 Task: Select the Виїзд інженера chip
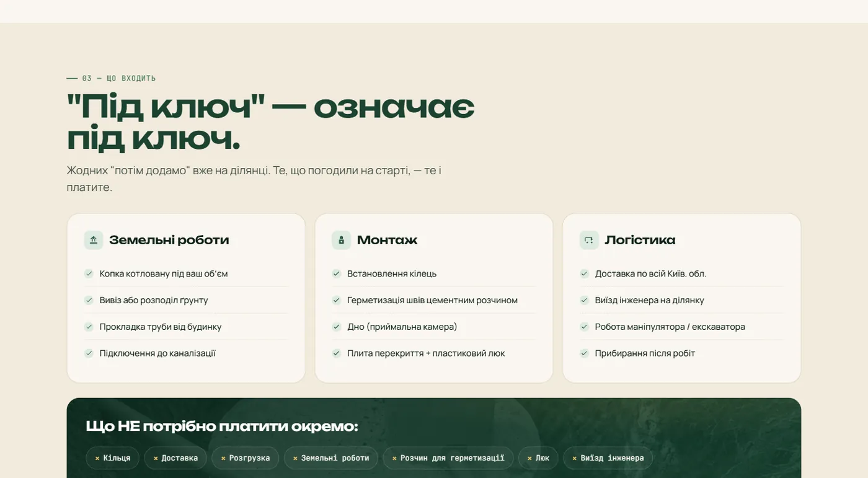[608, 458]
